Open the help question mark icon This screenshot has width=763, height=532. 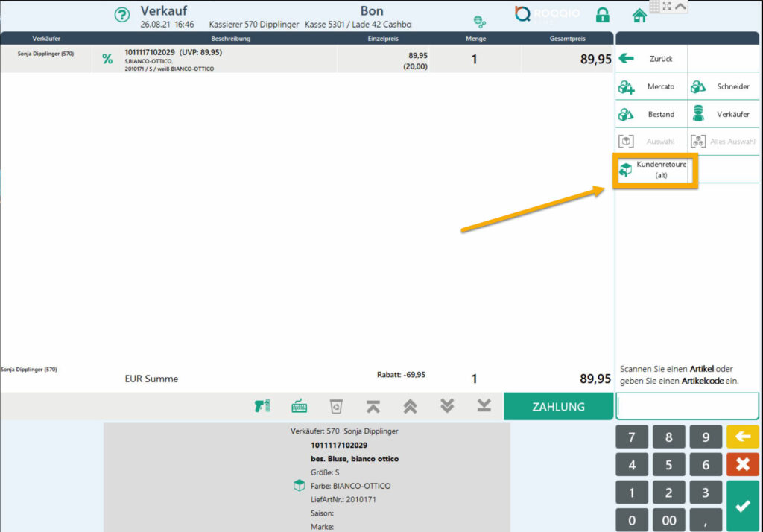point(121,15)
